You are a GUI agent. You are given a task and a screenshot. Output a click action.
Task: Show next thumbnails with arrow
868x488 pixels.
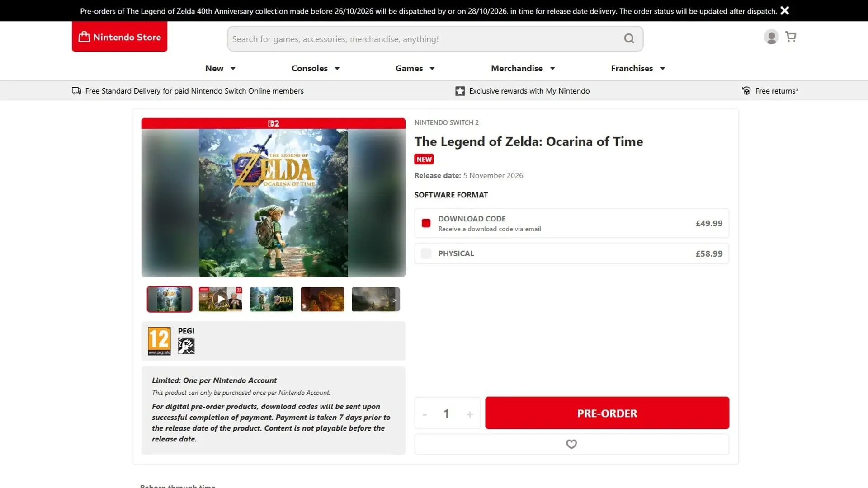point(395,300)
